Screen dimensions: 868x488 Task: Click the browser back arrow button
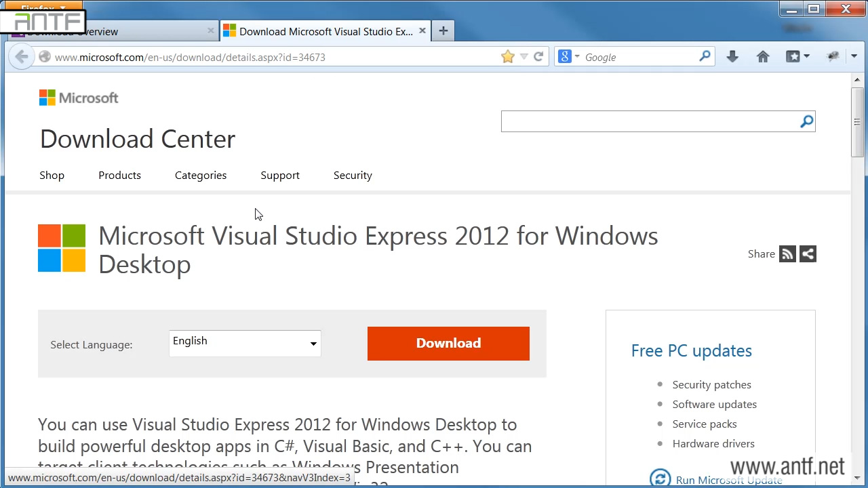pos(21,57)
